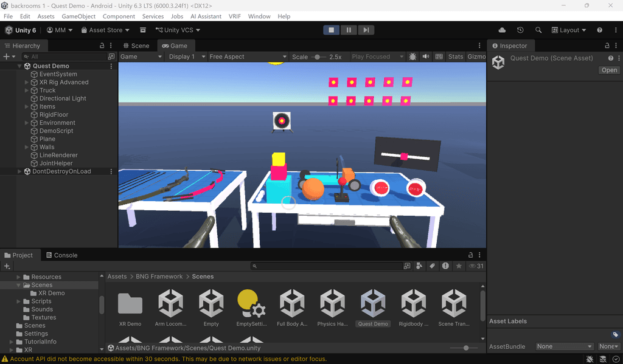Screen dimensions: 623x364
Task: Toggle the Hierarchy panel lock
Action: (x=102, y=46)
